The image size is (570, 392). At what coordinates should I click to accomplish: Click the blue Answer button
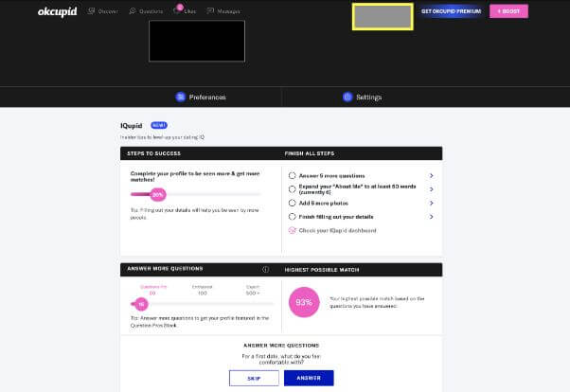309,378
